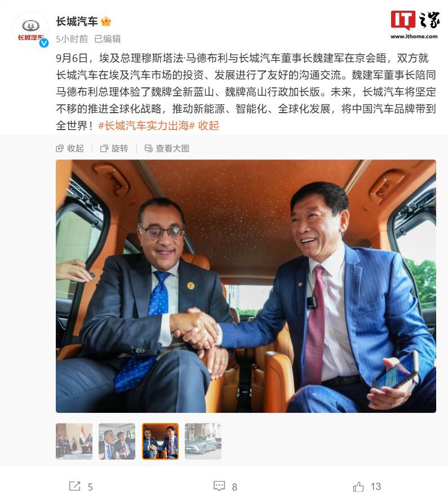Open the 长城汽车 profile avatar
The width and height of the screenshot is (448, 499).
tap(30, 30)
